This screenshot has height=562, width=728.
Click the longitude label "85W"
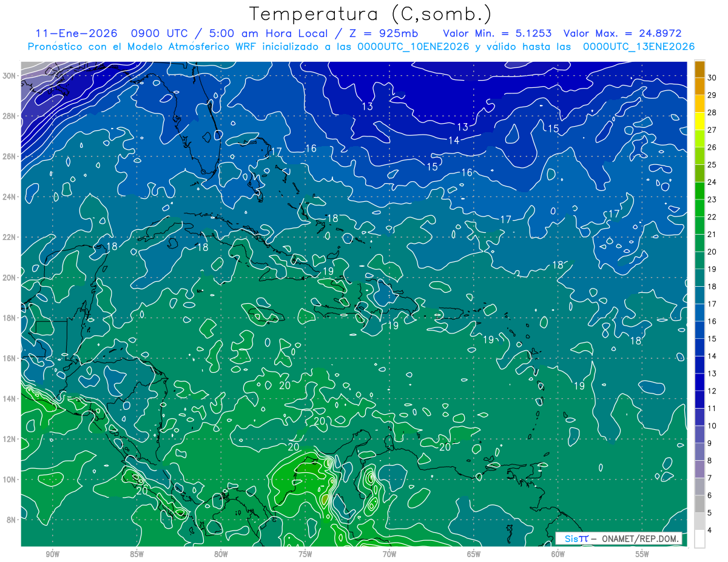point(136,554)
